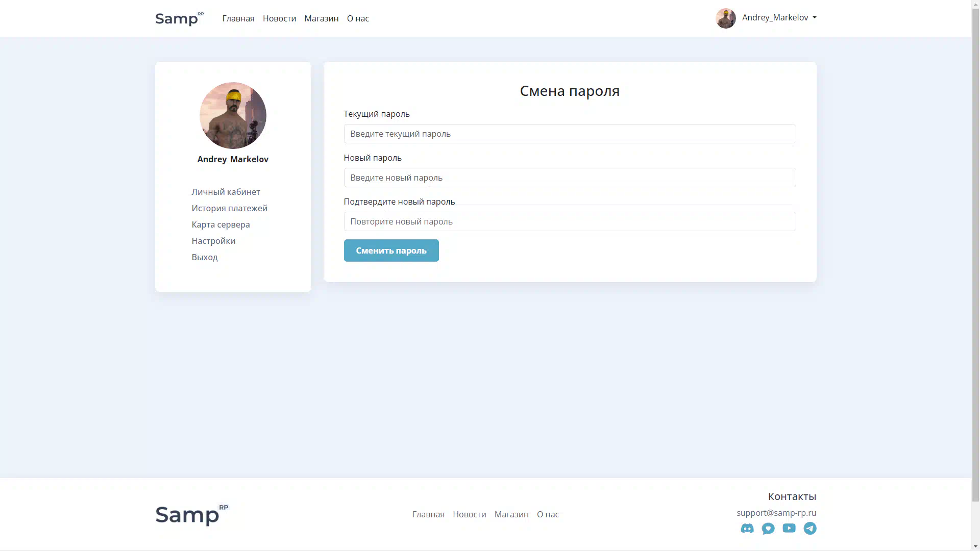Open Магазин in top navigation

tap(322, 18)
